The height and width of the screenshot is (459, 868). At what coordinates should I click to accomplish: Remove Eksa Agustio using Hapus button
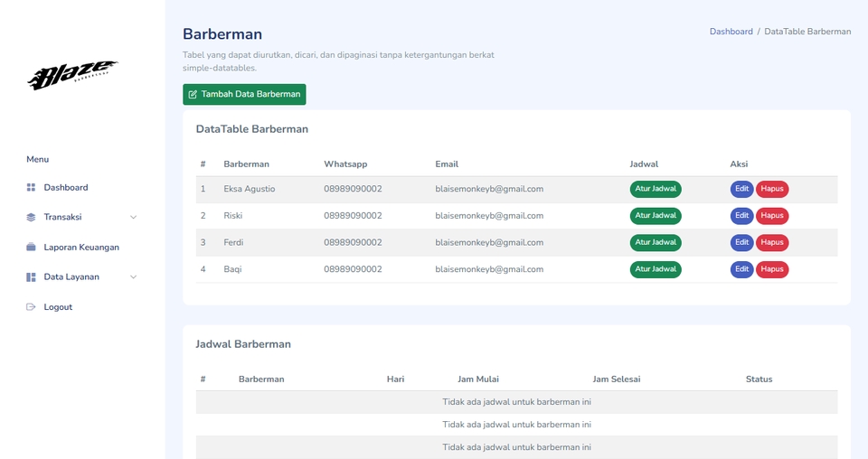click(772, 190)
